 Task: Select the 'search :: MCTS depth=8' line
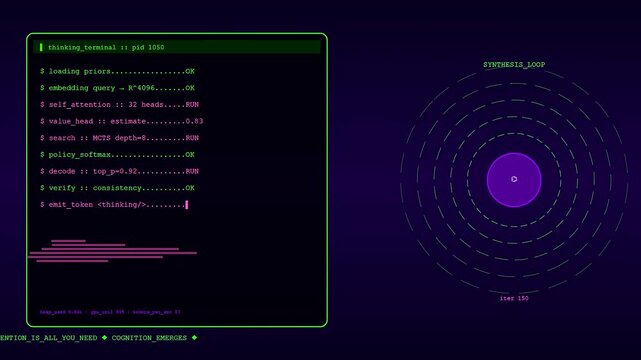(119, 138)
